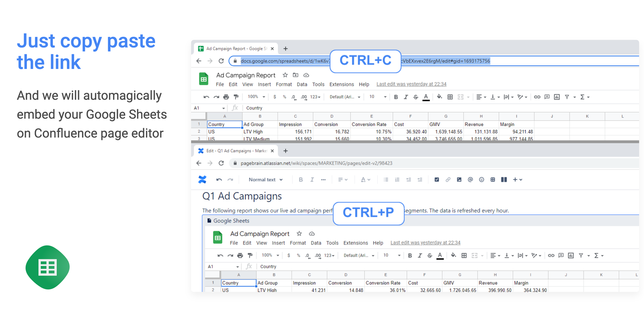This screenshot has width=644, height=315.
Task: Open the emoji picker in Confluence toolbar
Action: (x=482, y=180)
